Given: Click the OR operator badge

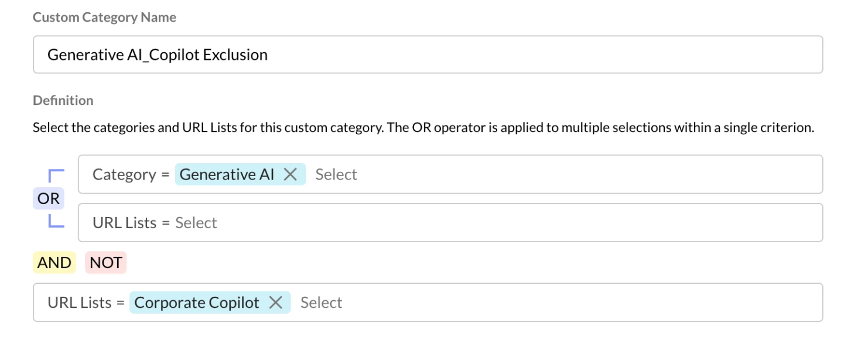Looking at the screenshot, I should coord(49,199).
